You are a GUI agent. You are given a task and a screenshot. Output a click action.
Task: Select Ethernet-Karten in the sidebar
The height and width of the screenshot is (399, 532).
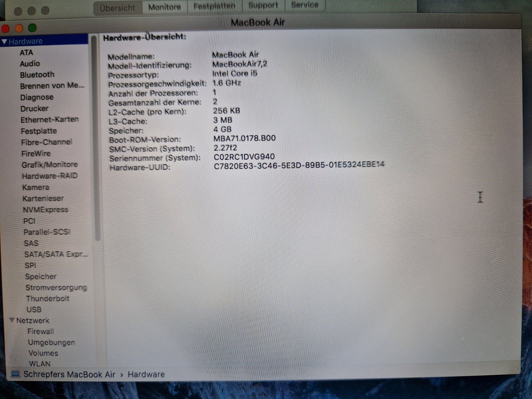pyautogui.click(x=50, y=120)
